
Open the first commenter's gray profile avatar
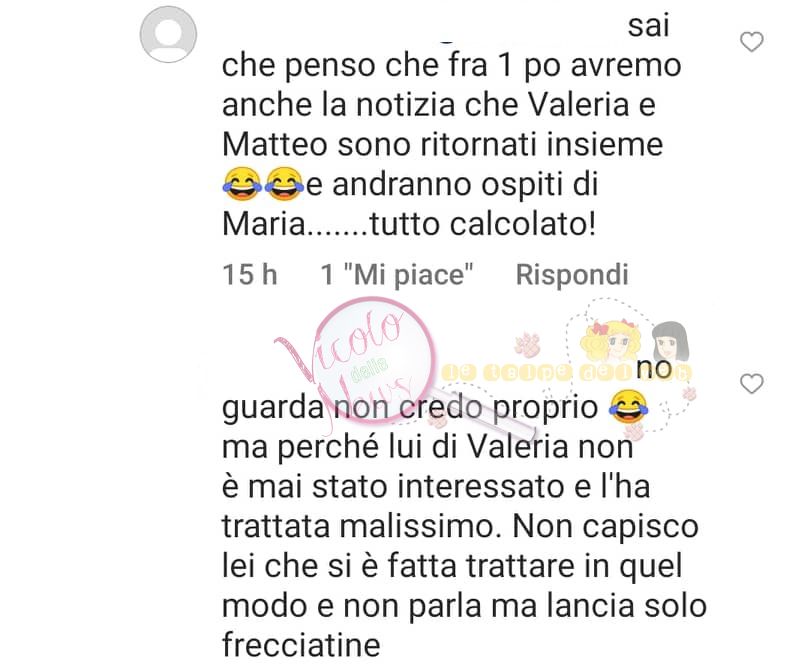(168, 35)
